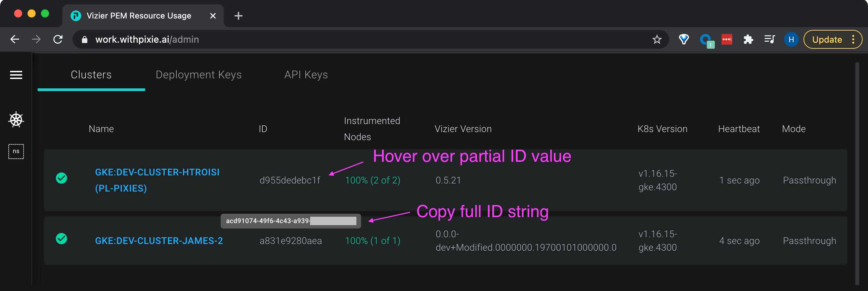The width and height of the screenshot is (868, 291).
Task: Click the green status check for JAMES-2
Action: (61, 239)
